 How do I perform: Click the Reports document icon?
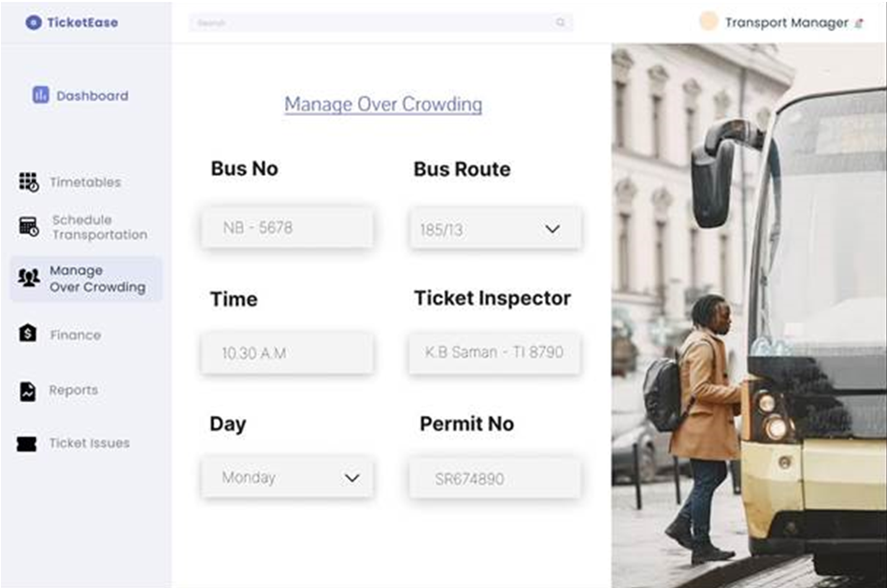[x=27, y=391]
